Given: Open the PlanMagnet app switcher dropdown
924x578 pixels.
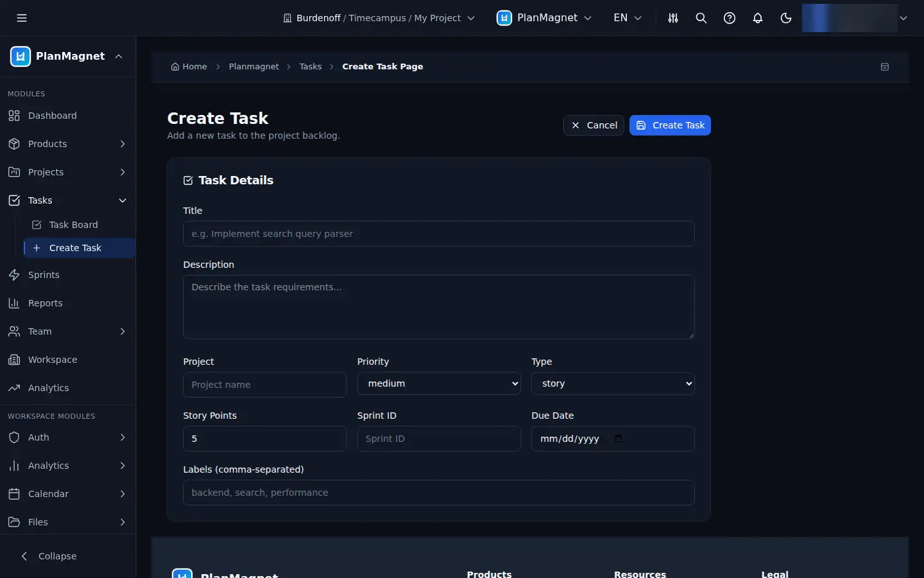Looking at the screenshot, I should click(544, 18).
